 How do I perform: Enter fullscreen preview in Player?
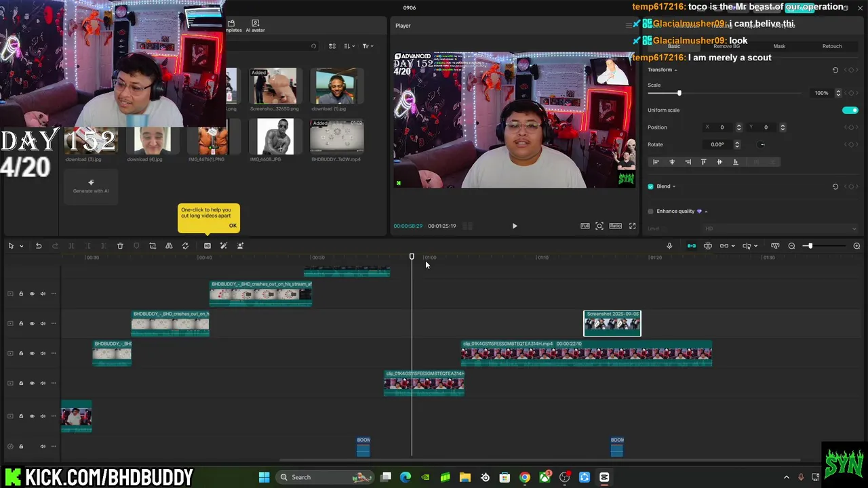633,226
